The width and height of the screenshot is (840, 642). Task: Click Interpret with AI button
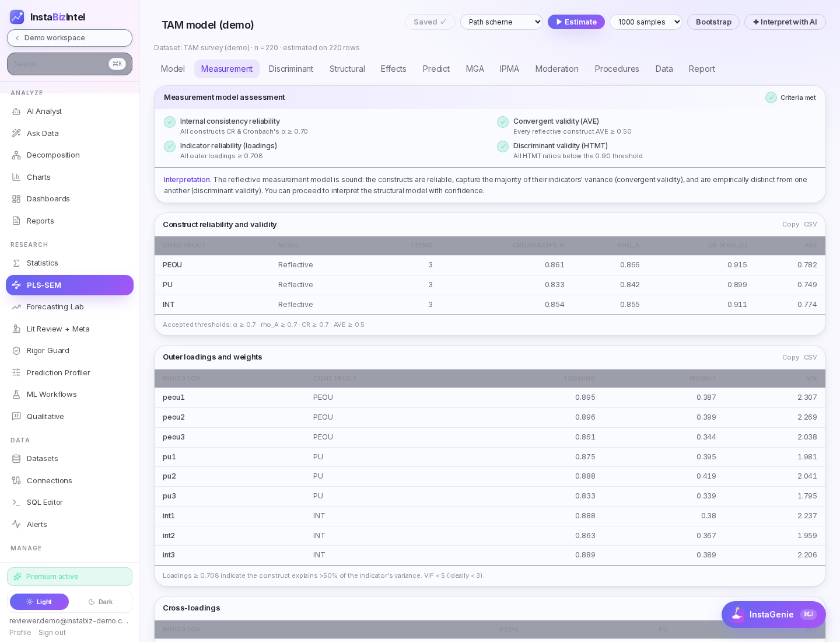[x=785, y=22]
